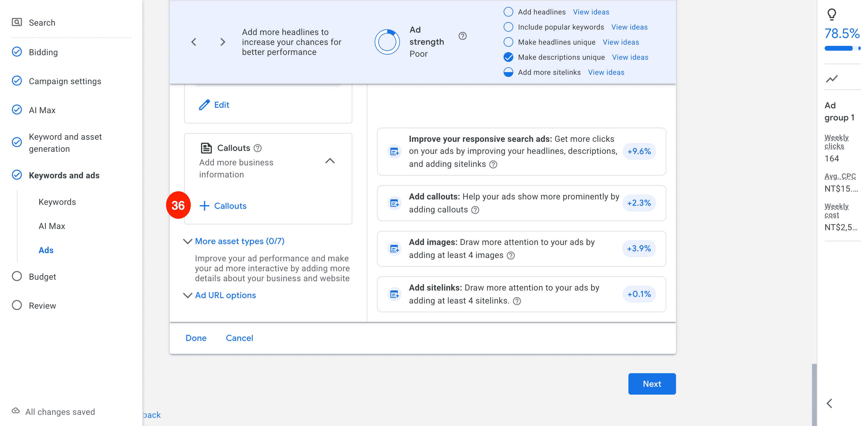Click the Edit pencil icon
868x426 pixels.
[x=204, y=105]
